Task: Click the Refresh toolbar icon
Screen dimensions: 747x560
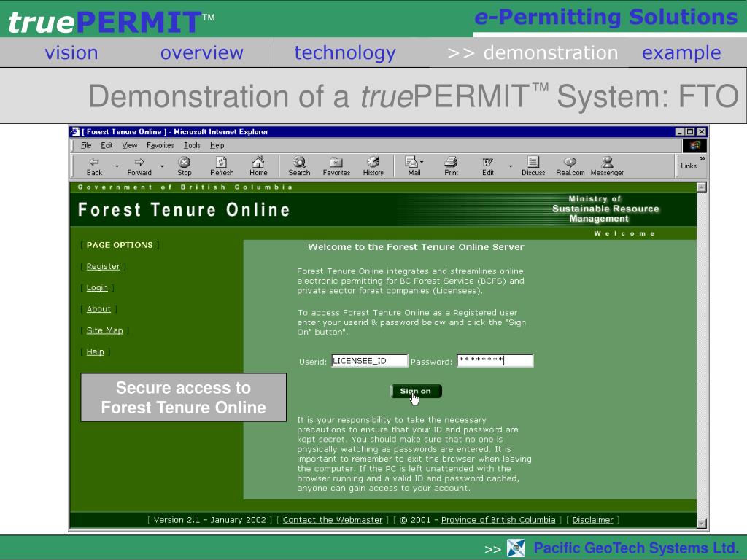Action: tap(222, 162)
